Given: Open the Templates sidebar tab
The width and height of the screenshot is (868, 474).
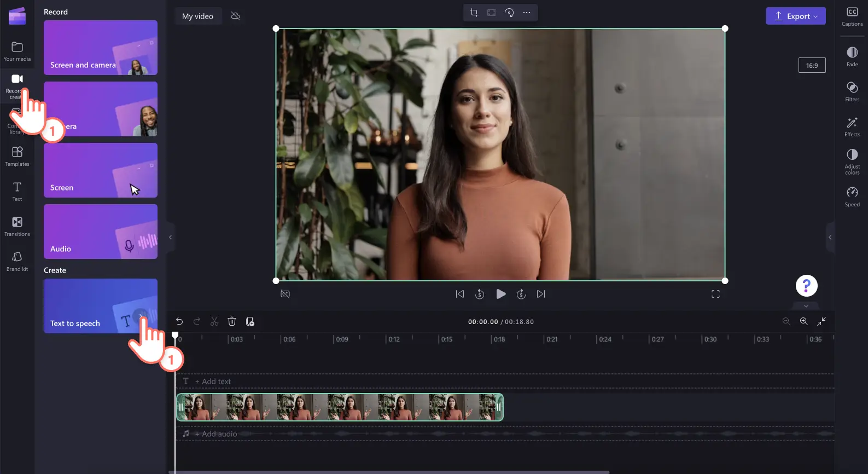Looking at the screenshot, I should [x=17, y=157].
